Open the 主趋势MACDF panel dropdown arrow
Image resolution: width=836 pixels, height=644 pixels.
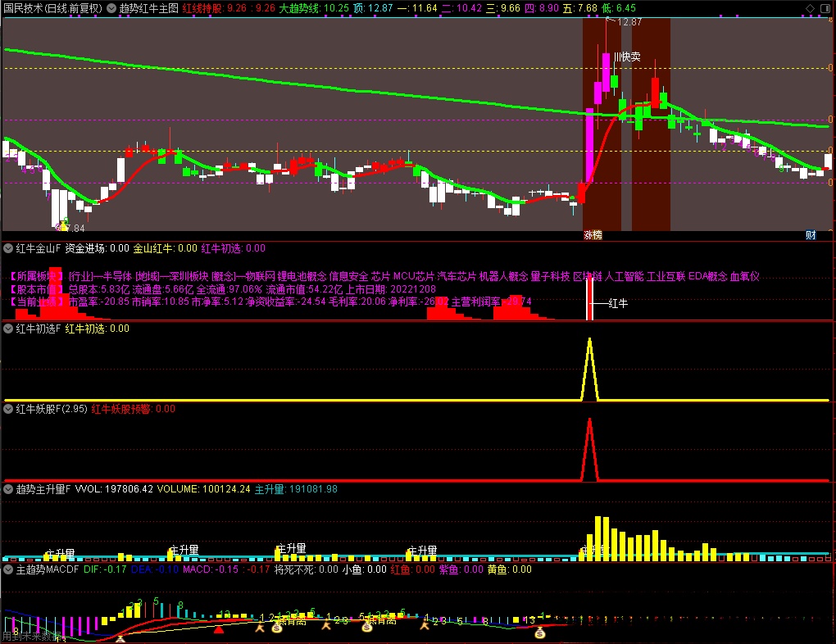pyautogui.click(x=9, y=569)
